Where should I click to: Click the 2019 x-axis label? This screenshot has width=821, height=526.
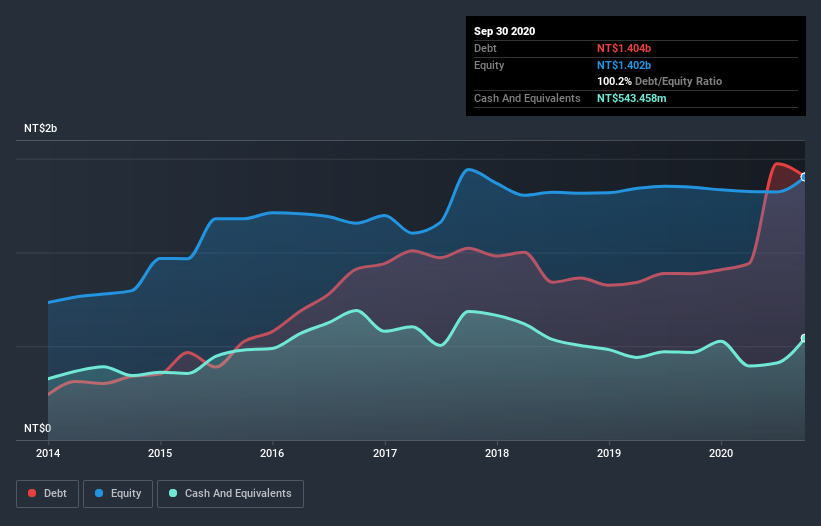coord(608,453)
